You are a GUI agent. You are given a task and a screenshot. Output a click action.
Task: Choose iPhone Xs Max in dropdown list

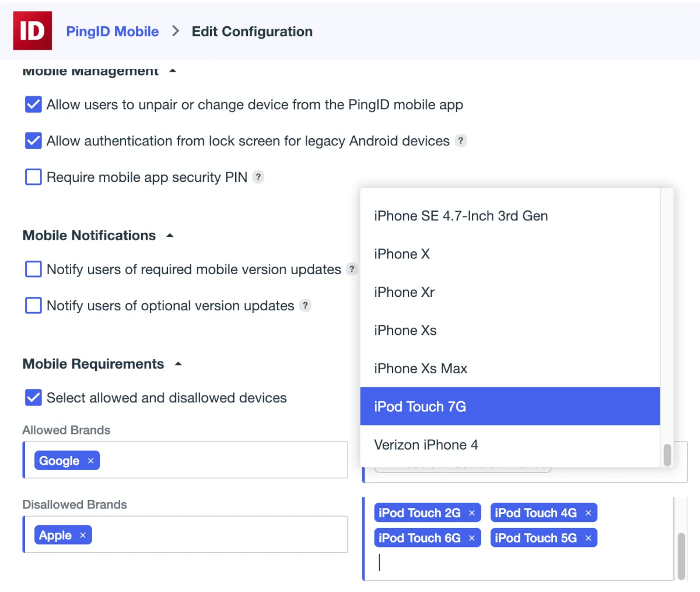click(x=421, y=369)
